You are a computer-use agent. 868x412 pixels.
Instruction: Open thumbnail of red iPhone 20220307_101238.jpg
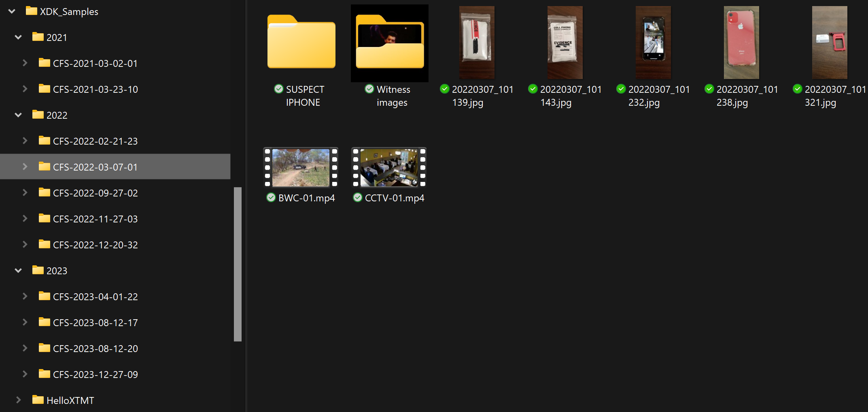pos(741,43)
